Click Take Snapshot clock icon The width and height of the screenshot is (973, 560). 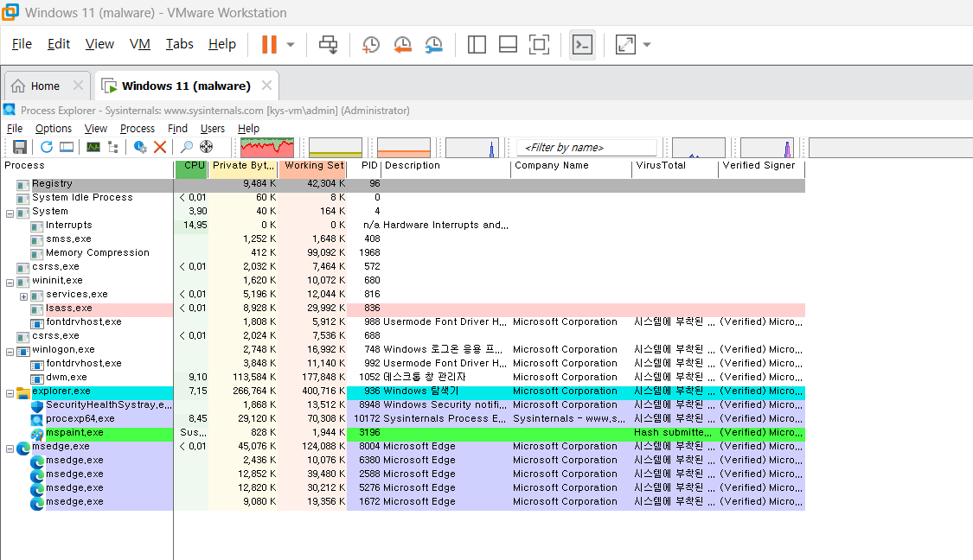click(370, 45)
